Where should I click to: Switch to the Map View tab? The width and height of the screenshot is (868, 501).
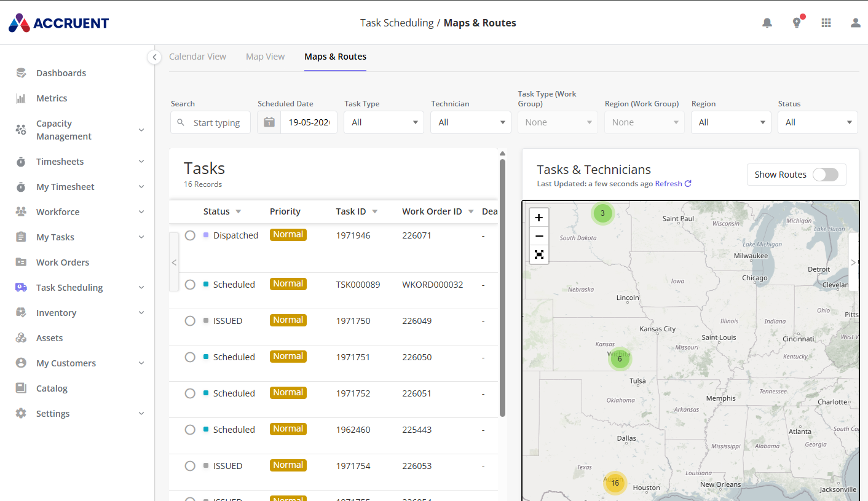tap(266, 57)
